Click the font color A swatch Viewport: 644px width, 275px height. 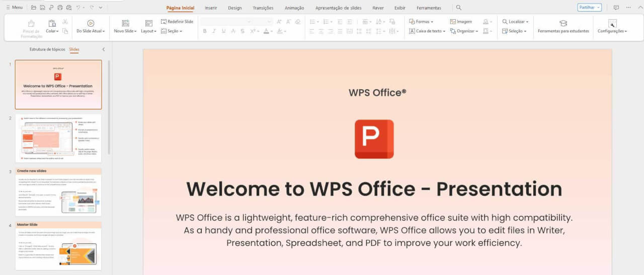point(267,31)
